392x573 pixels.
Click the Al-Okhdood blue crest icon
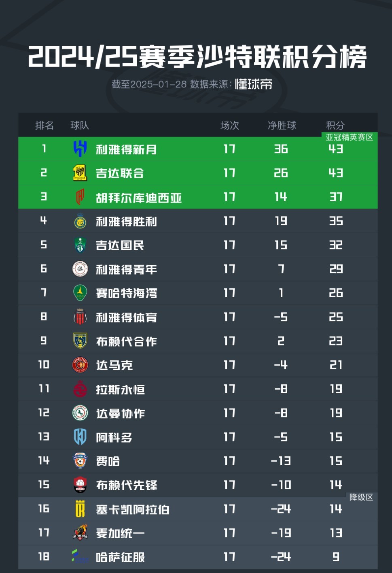click(80, 437)
